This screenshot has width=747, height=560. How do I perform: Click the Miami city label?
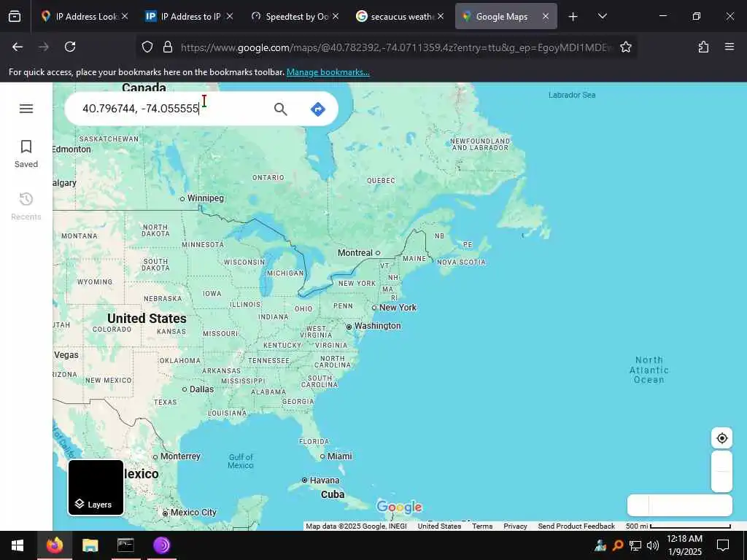340,456
